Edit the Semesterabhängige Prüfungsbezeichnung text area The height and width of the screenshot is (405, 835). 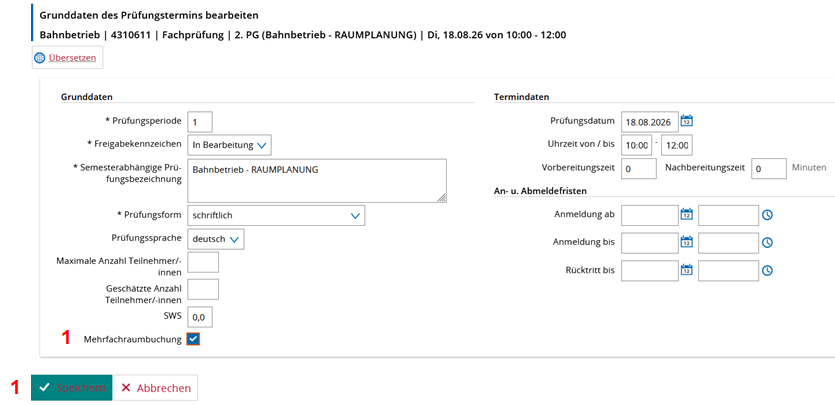(x=317, y=180)
